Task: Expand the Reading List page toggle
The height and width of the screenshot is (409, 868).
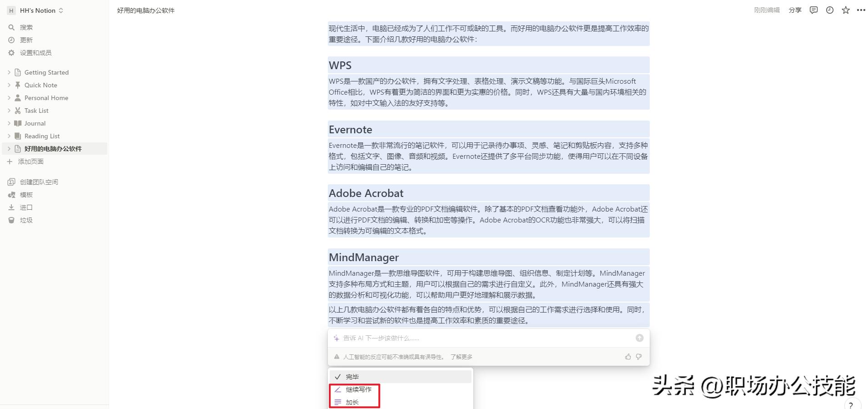Action: (x=9, y=136)
